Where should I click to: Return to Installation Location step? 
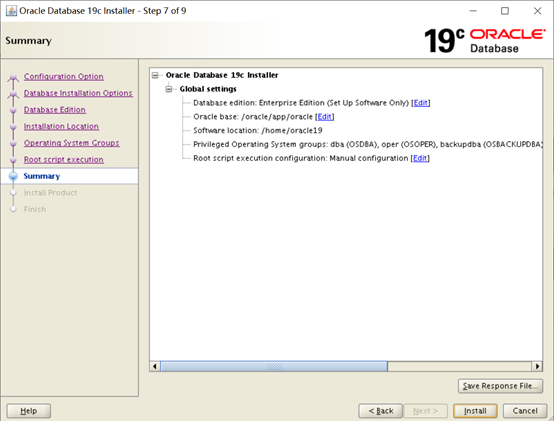pyautogui.click(x=61, y=126)
